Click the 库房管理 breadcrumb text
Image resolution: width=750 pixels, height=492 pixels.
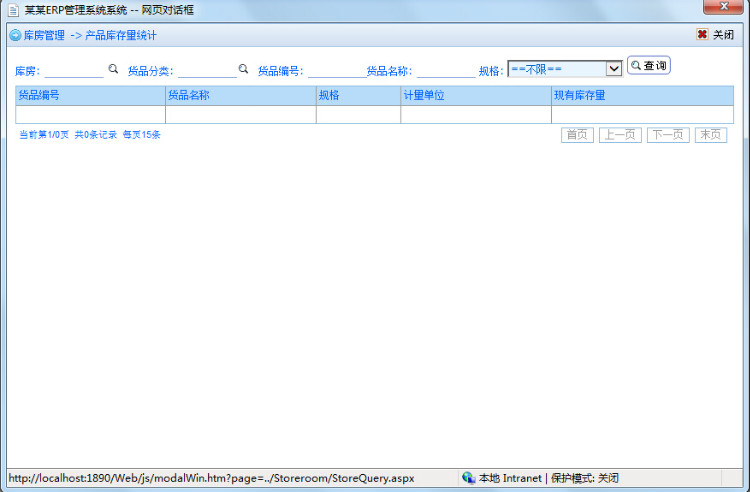(x=44, y=35)
